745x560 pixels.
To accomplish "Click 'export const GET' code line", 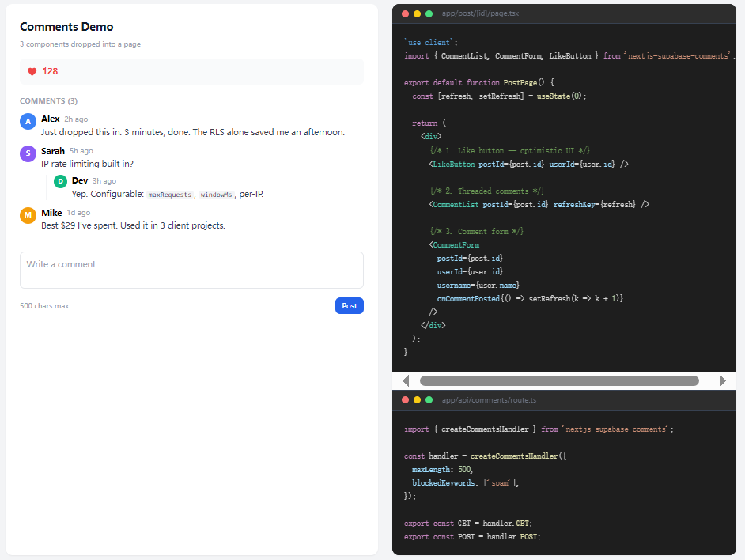I will [x=468, y=524].
